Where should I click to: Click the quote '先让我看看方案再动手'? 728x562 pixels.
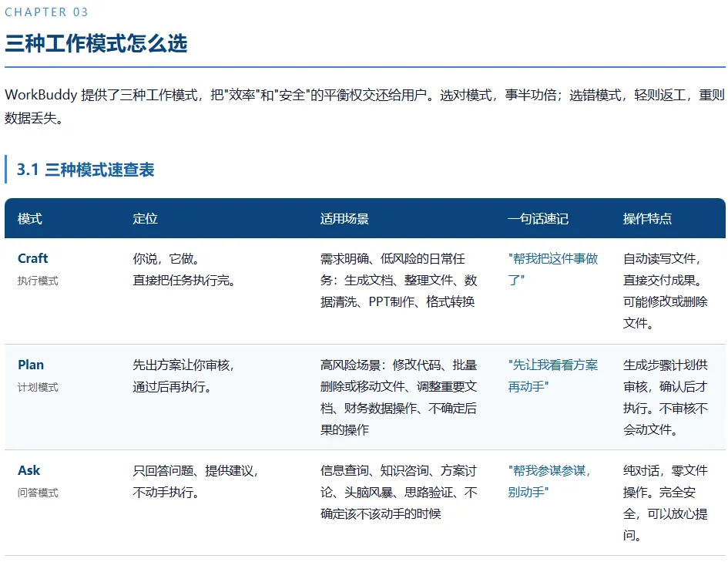(x=553, y=375)
